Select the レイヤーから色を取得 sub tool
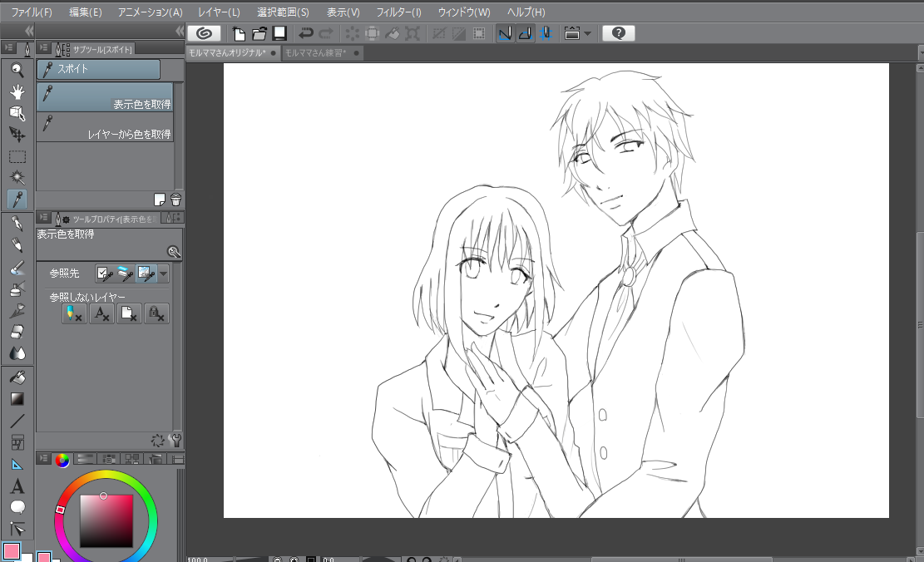The width and height of the screenshot is (924, 562). (x=105, y=127)
